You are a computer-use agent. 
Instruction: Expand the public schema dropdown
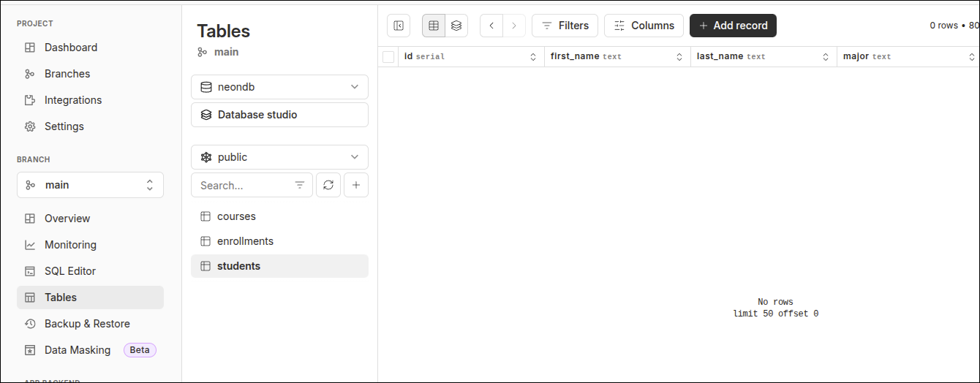click(x=279, y=157)
